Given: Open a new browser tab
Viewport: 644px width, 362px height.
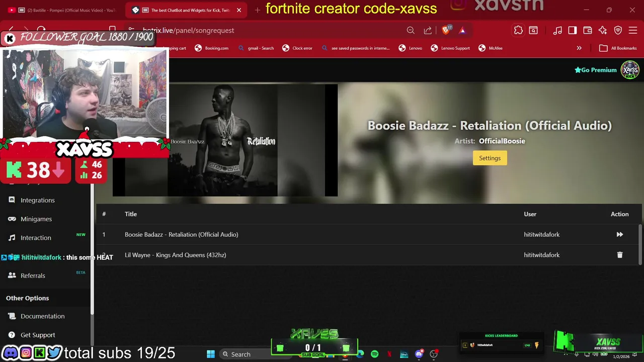Looking at the screenshot, I should (x=257, y=10).
